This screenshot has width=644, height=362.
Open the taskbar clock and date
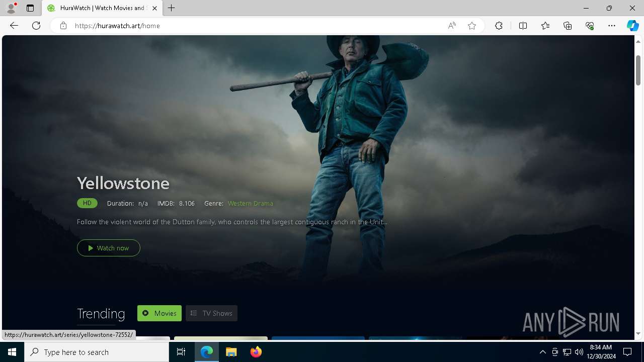pyautogui.click(x=601, y=352)
